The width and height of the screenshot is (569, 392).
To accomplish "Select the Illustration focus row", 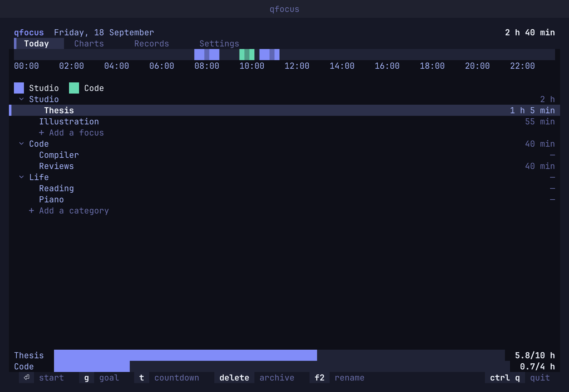I will point(284,121).
